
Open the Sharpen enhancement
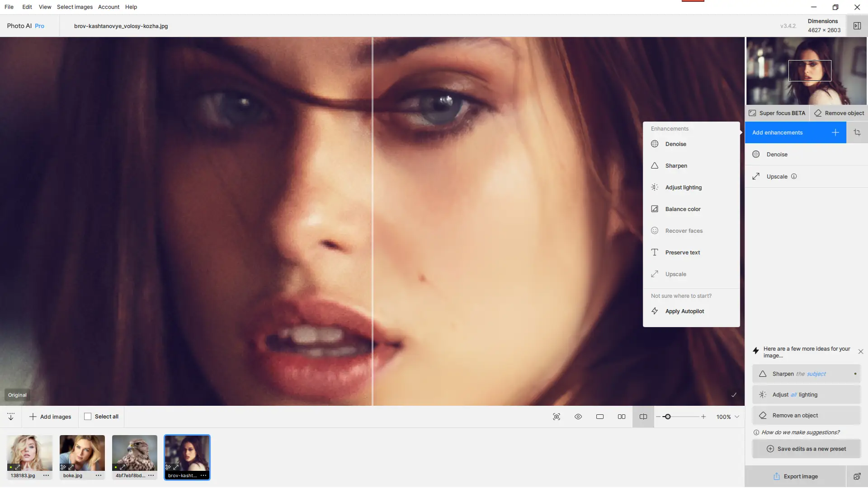pyautogui.click(x=675, y=165)
